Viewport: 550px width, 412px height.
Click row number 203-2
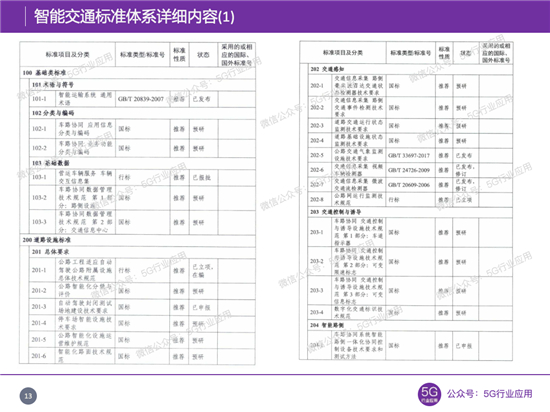(317, 261)
